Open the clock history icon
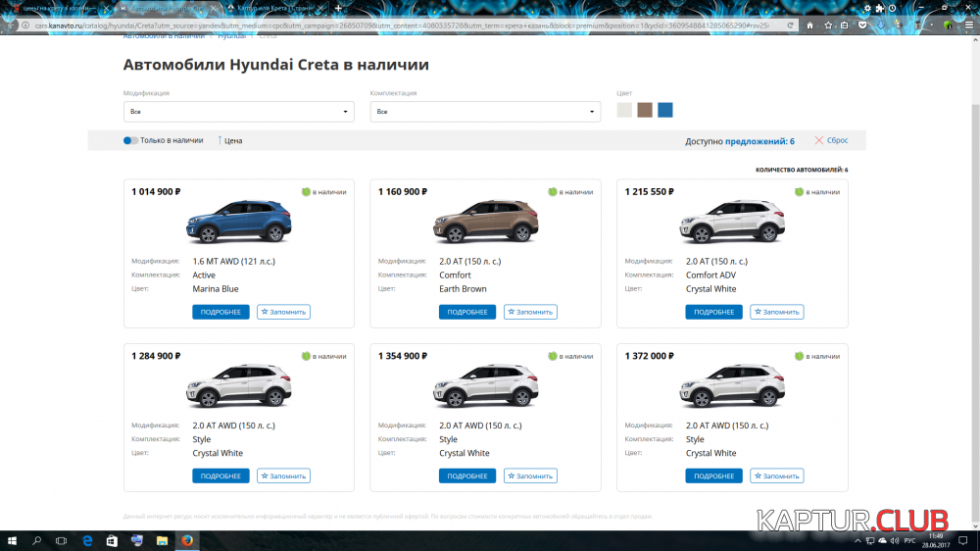This screenshot has width=980, height=551. (893, 8)
